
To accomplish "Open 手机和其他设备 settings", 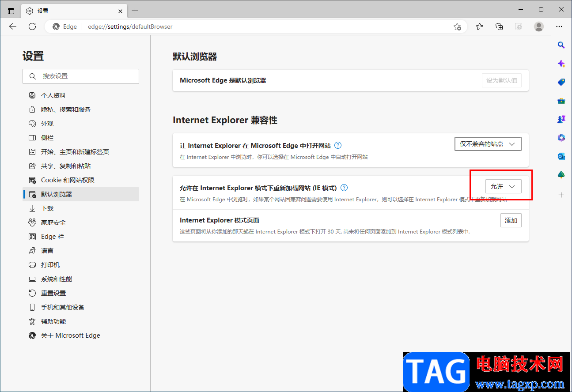I will click(x=81, y=307).
